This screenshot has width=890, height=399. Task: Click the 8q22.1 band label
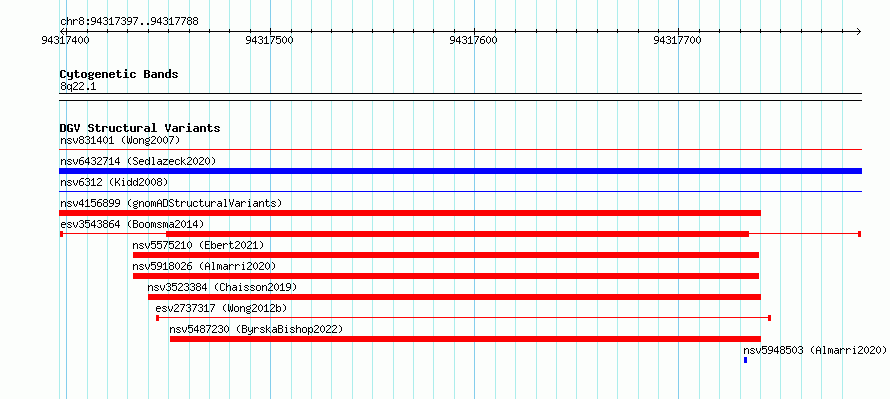coord(78,86)
